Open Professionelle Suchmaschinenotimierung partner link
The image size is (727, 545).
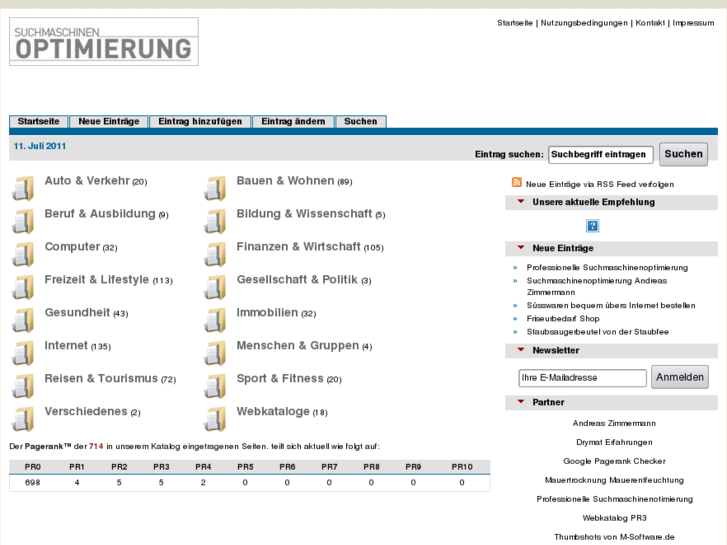tap(614, 500)
